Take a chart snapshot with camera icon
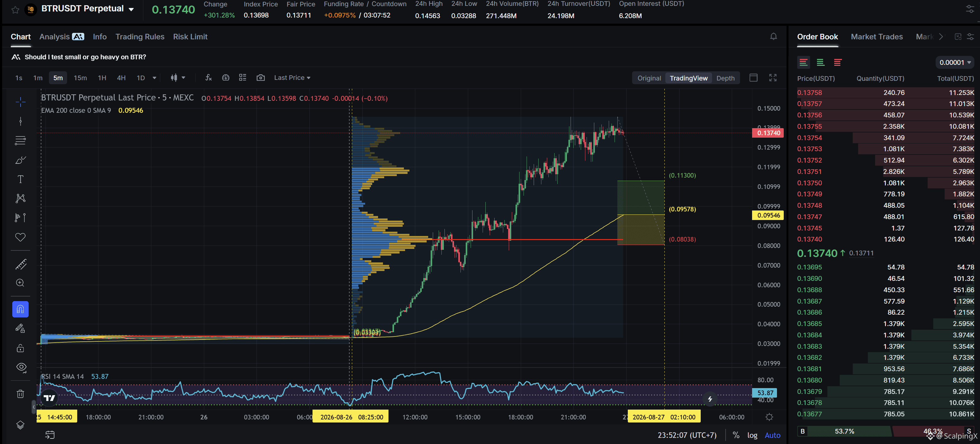 [x=261, y=77]
